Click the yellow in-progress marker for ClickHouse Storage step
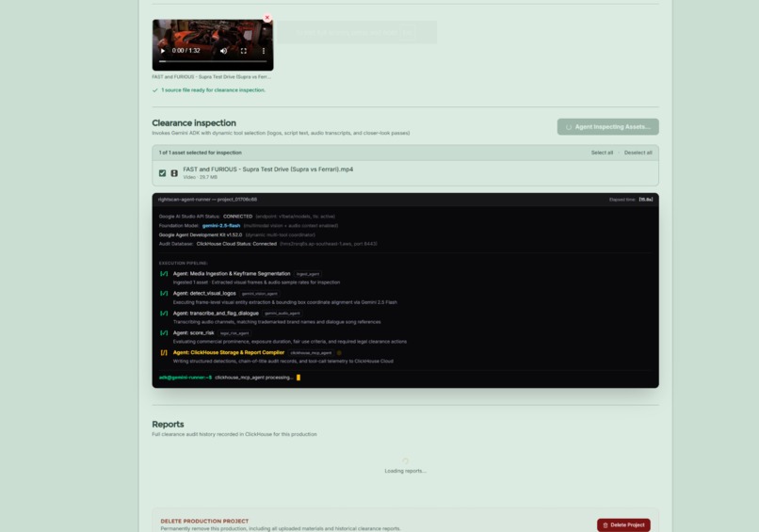The width and height of the screenshot is (759, 532). point(164,352)
